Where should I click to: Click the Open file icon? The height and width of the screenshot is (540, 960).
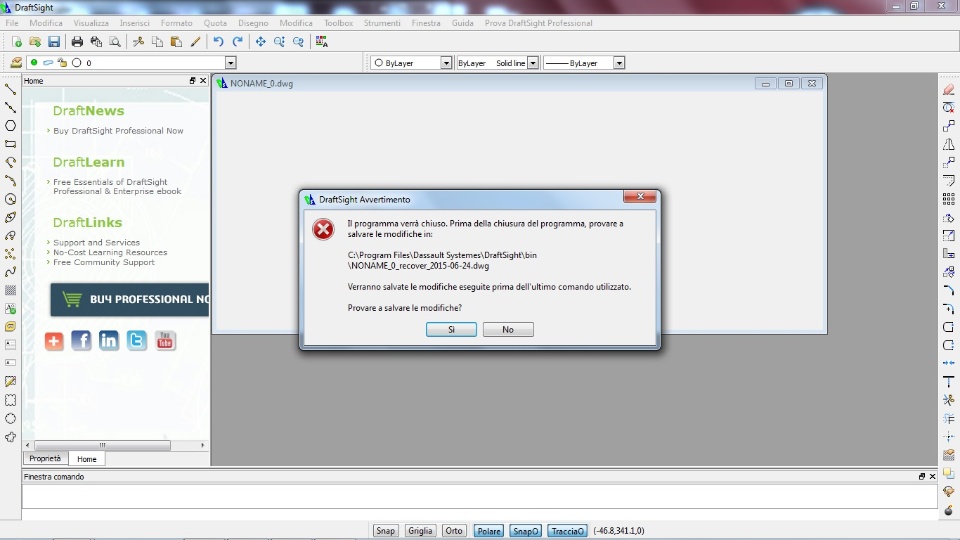point(35,42)
